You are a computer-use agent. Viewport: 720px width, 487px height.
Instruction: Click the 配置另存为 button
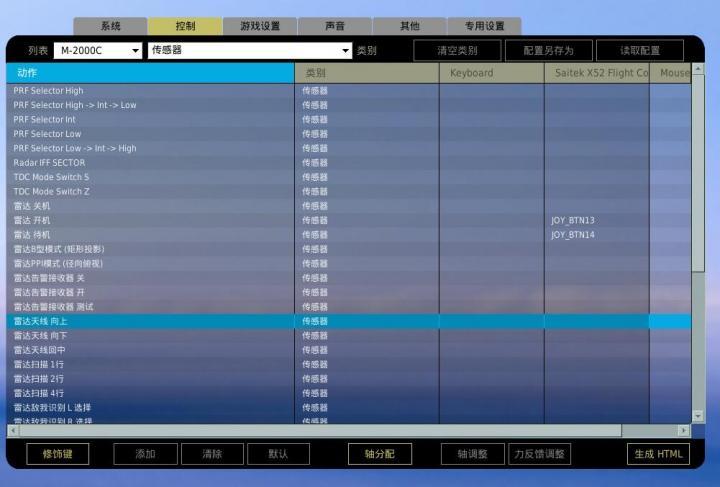[540, 50]
